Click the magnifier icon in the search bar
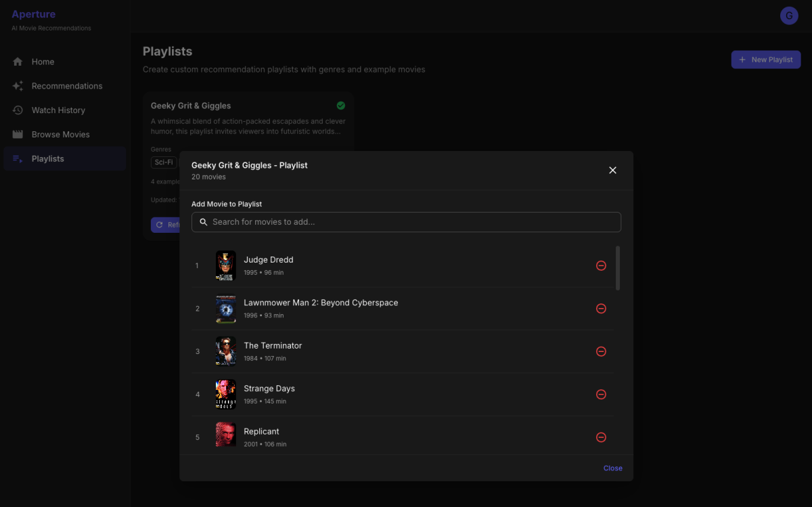Screen dimensions: 812x507 203,221
